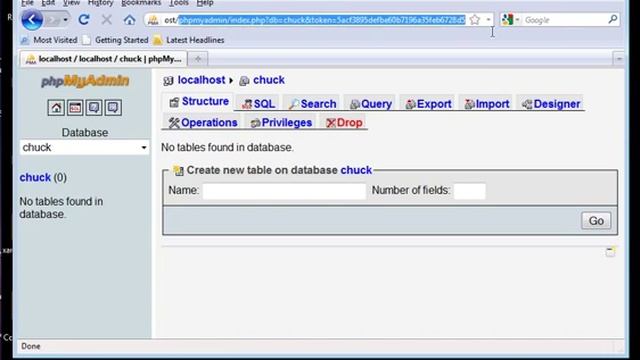Open the Getting Started bookmark
The width and height of the screenshot is (640, 360).
pos(116,40)
